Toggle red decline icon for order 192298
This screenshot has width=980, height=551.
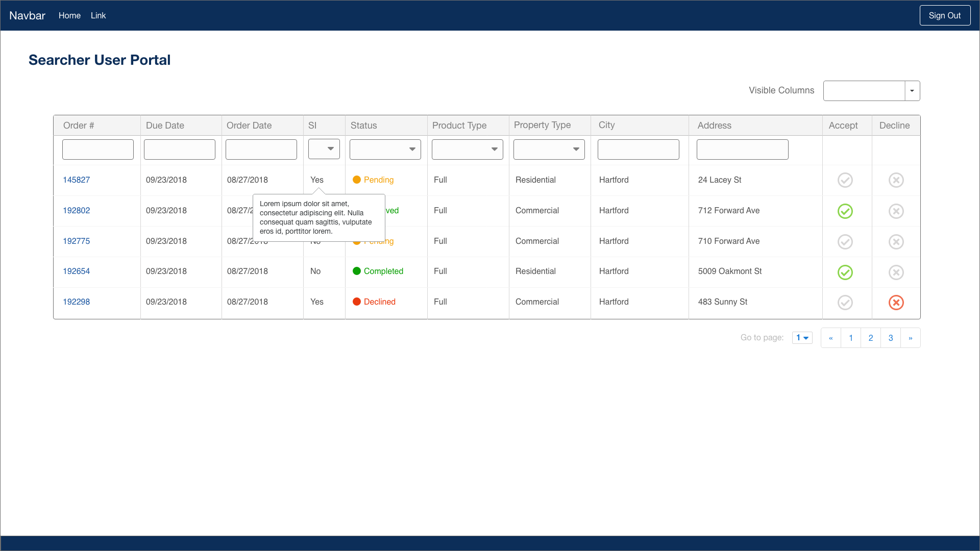[x=896, y=303]
